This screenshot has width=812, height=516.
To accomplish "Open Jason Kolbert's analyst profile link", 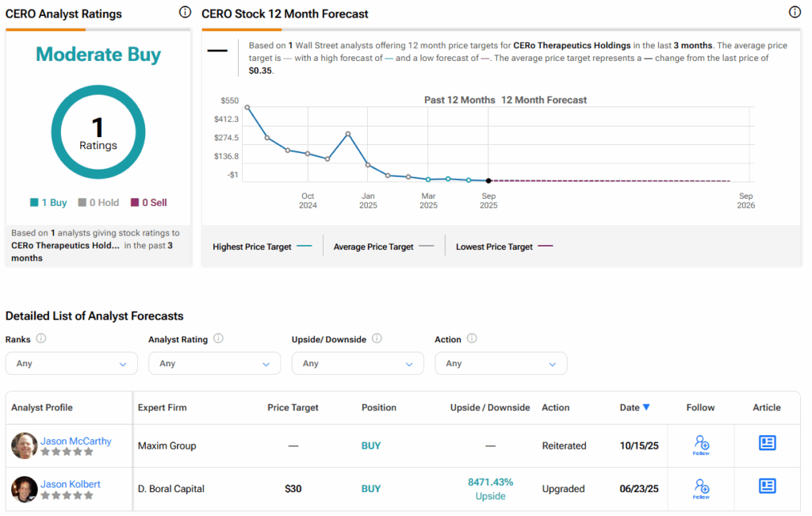I will coord(71,484).
